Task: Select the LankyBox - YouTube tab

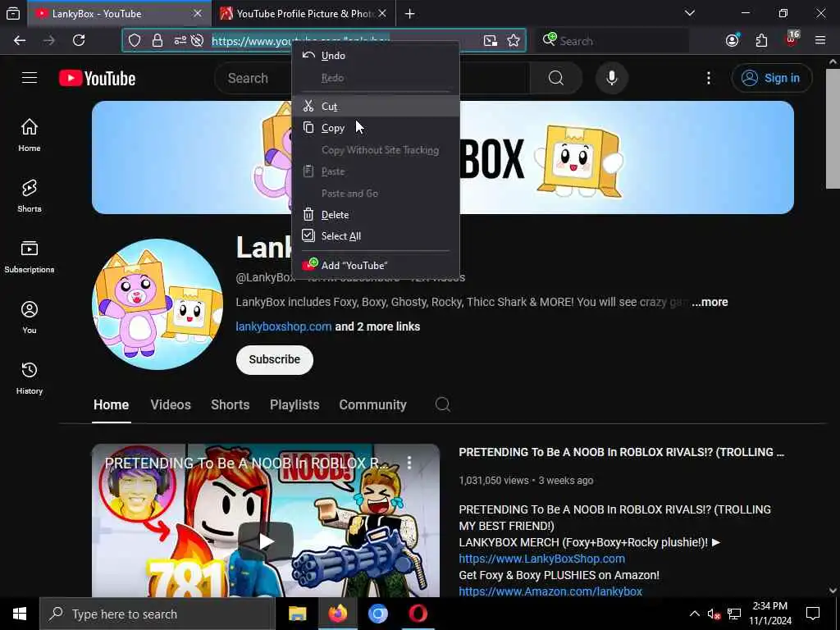Action: 120,14
